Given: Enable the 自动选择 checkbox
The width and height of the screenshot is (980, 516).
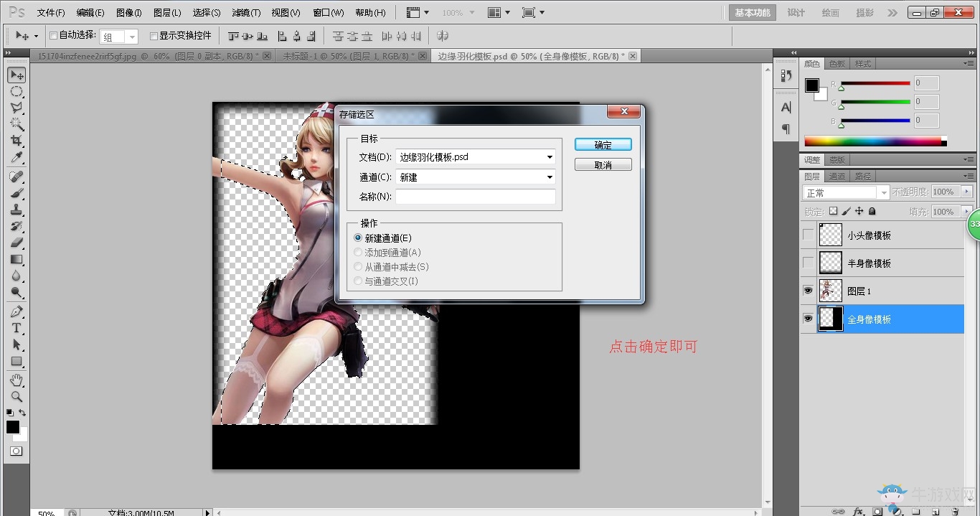Looking at the screenshot, I should coord(53,35).
